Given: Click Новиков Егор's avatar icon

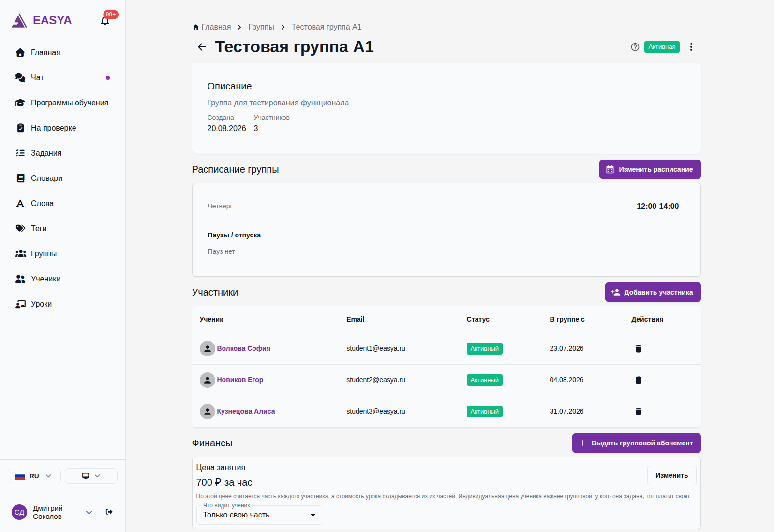Looking at the screenshot, I should pos(208,380).
